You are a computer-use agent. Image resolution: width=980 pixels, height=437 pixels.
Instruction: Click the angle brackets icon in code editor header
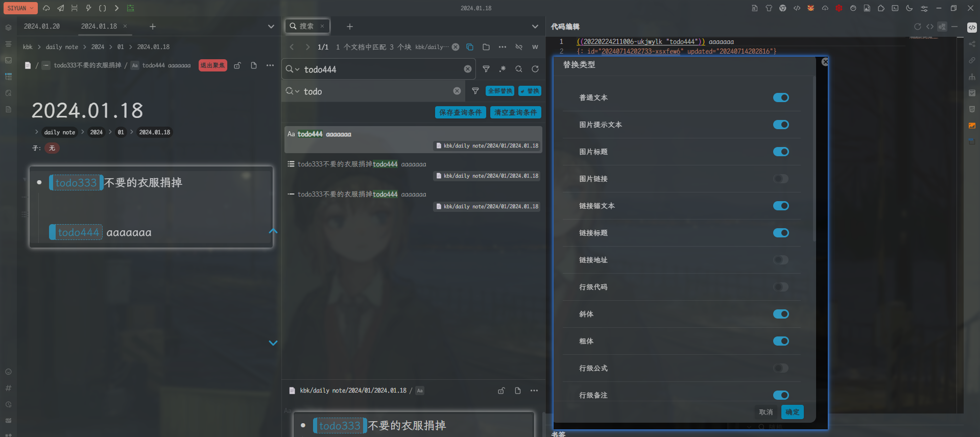930,27
